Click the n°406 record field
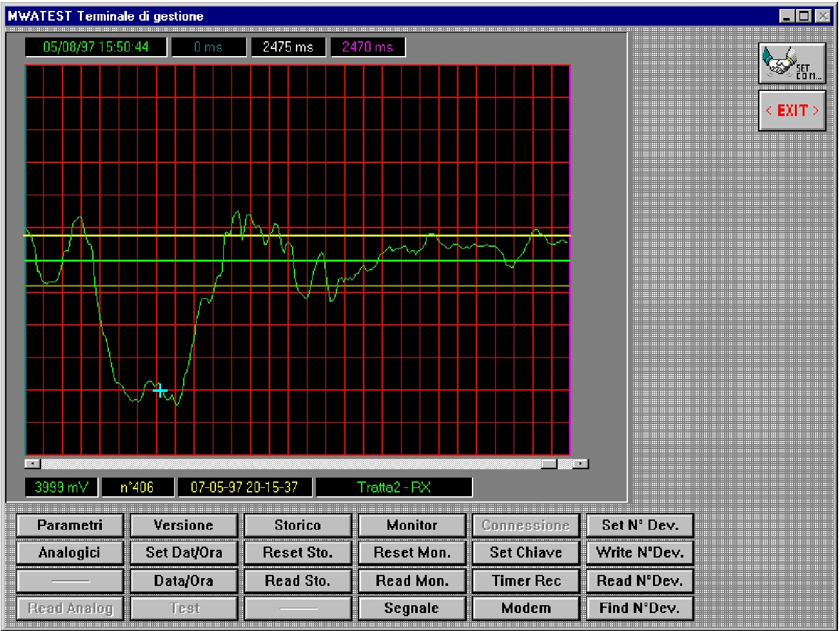 click(x=138, y=487)
